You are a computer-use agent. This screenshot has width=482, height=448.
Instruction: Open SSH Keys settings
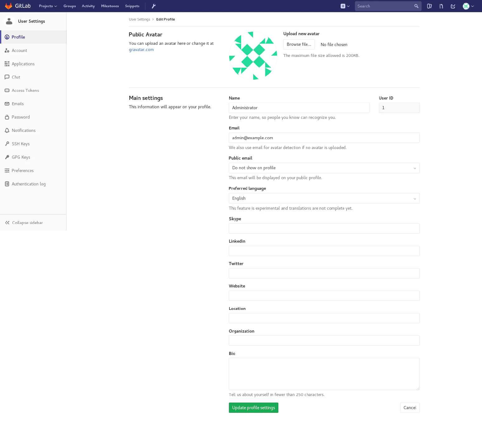(x=21, y=144)
